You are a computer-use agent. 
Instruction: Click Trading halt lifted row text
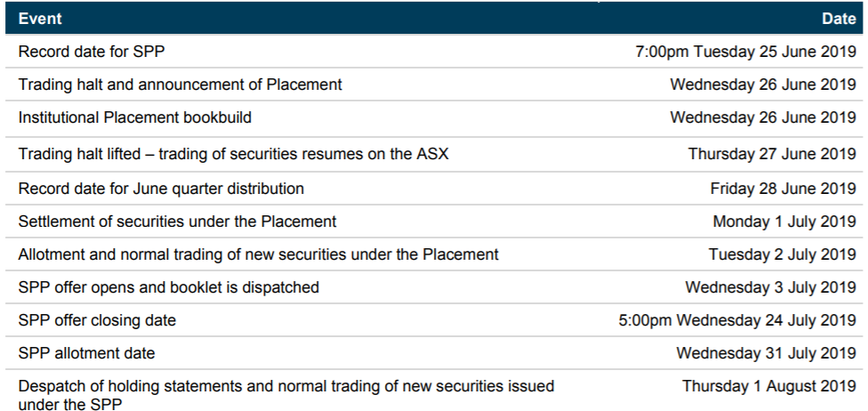coord(233,153)
